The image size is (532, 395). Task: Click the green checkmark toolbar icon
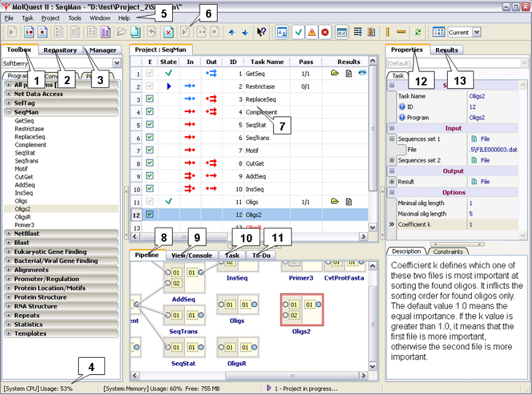coord(298,32)
